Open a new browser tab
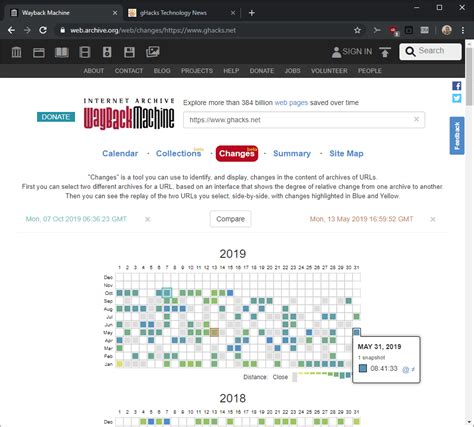Screen dimensions: 474x427 coord(252,13)
